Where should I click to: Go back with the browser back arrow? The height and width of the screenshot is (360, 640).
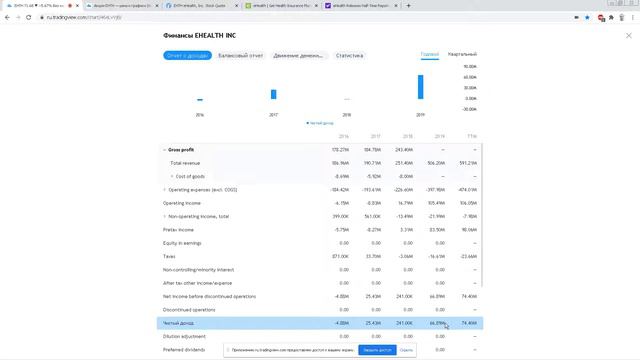7,18
